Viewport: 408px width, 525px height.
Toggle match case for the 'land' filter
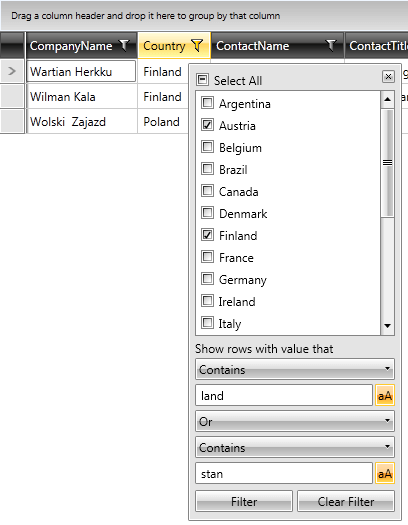click(x=385, y=395)
